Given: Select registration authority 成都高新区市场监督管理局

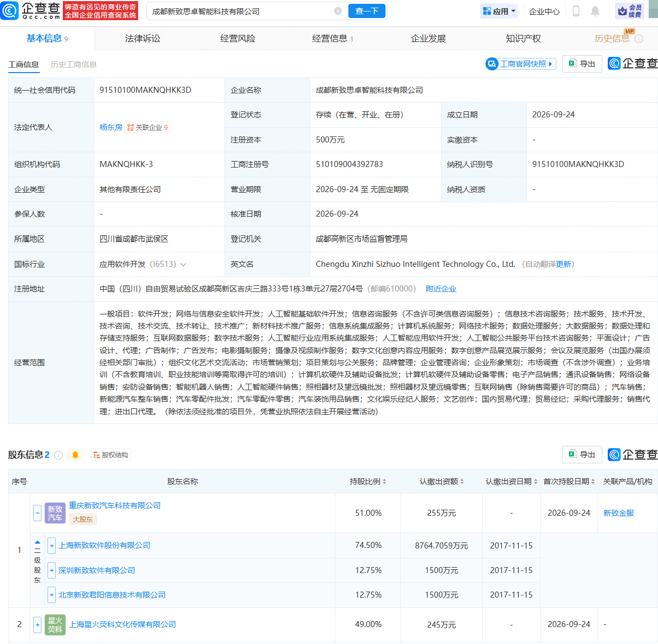Looking at the screenshot, I should pos(361,239).
